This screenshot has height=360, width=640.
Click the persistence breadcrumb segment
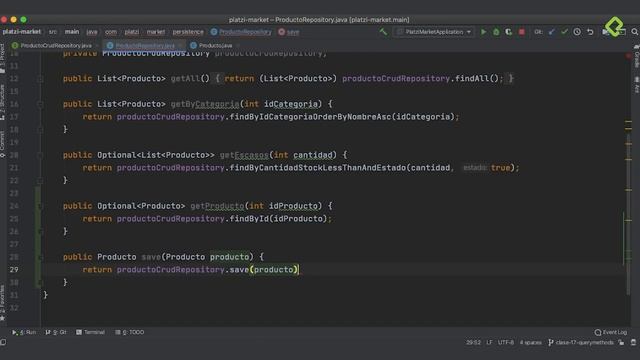coord(188,32)
